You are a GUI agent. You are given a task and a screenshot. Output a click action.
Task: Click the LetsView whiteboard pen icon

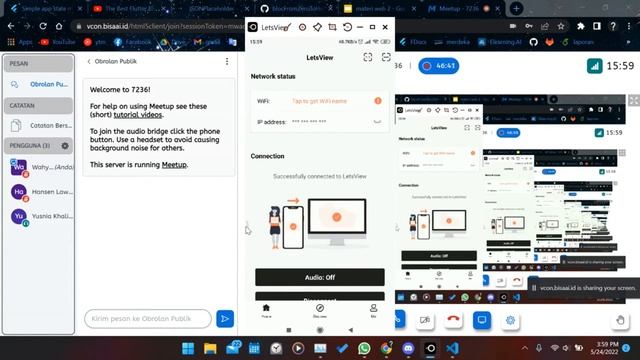287,27
